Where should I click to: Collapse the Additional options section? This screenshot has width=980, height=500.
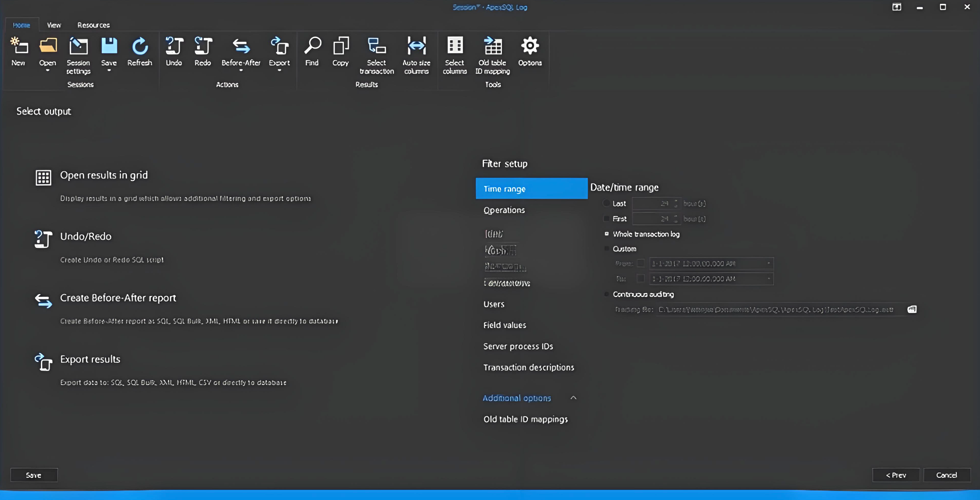tap(574, 398)
